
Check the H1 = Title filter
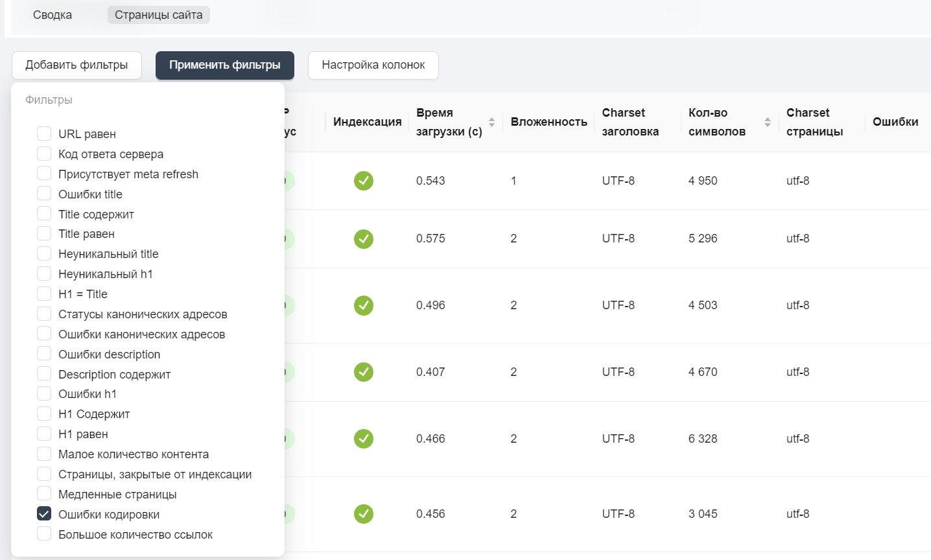click(x=44, y=294)
